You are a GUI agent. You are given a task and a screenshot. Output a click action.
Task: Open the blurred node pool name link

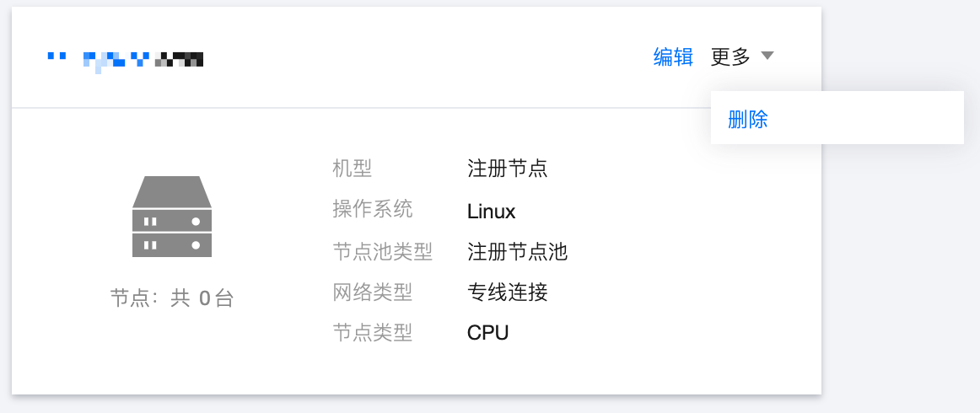coord(125,61)
